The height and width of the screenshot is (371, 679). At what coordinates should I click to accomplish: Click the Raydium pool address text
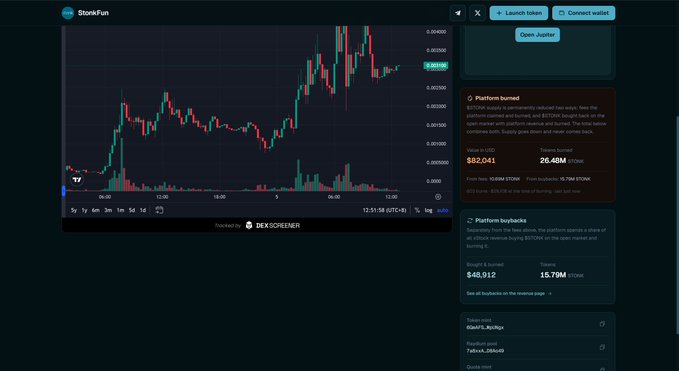click(x=485, y=351)
